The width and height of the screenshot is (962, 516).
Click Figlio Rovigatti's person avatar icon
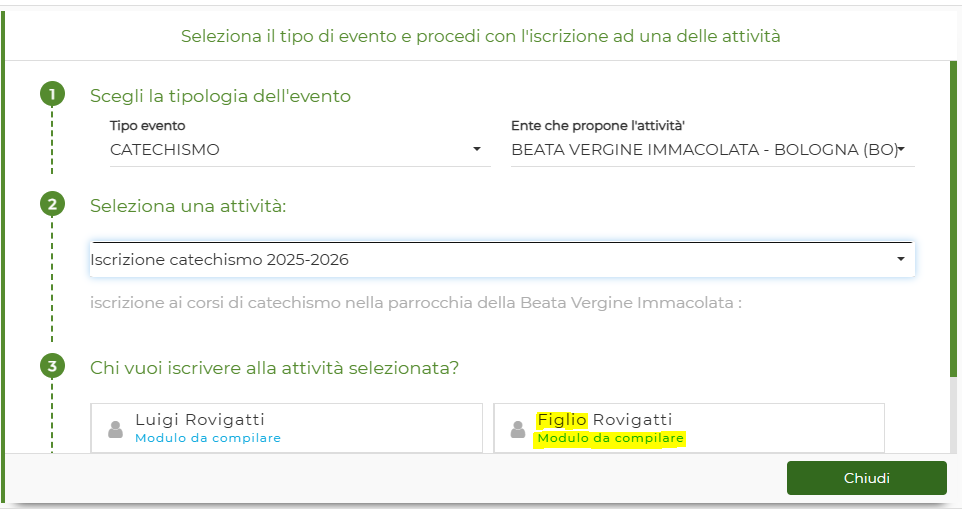tap(518, 429)
